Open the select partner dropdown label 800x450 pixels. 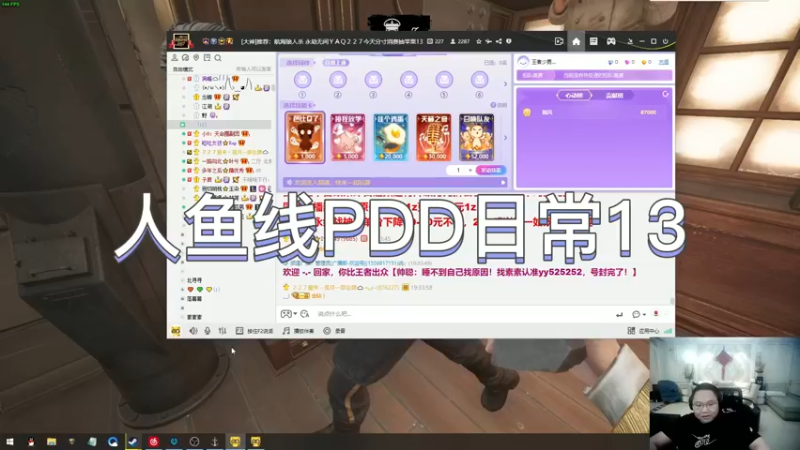click(299, 63)
